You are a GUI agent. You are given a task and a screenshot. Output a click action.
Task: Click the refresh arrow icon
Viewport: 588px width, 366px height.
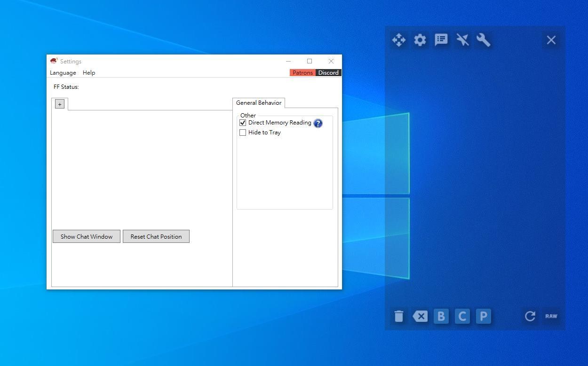pyautogui.click(x=530, y=316)
